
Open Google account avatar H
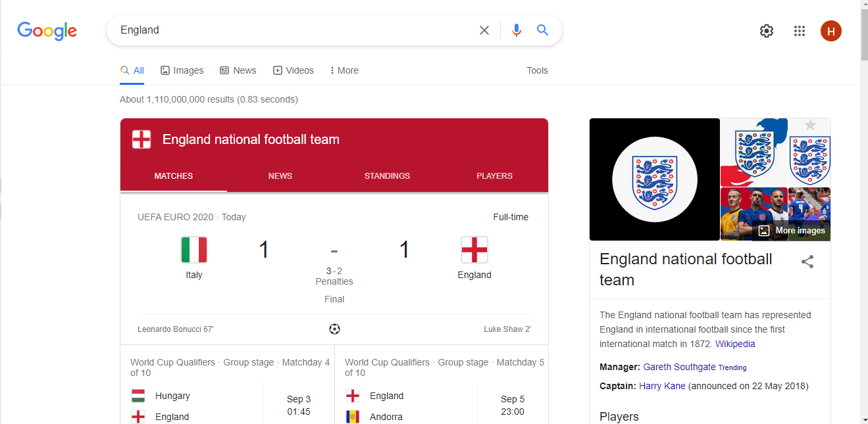tap(831, 31)
